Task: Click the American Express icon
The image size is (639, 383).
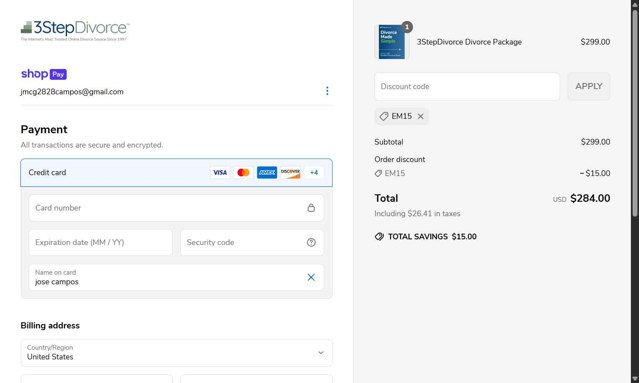Action: coord(267,172)
